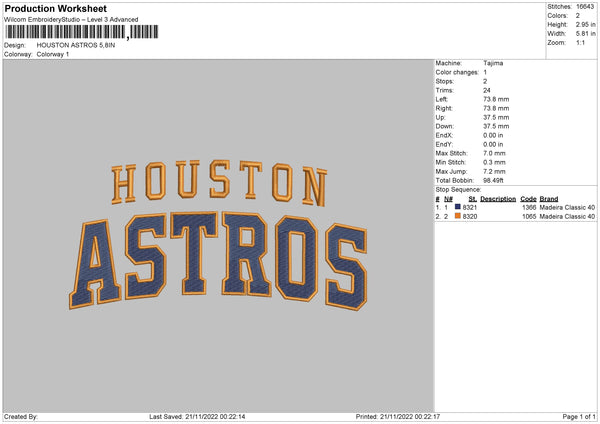Click the 'Code' column header
The image size is (600, 424).
click(x=528, y=199)
